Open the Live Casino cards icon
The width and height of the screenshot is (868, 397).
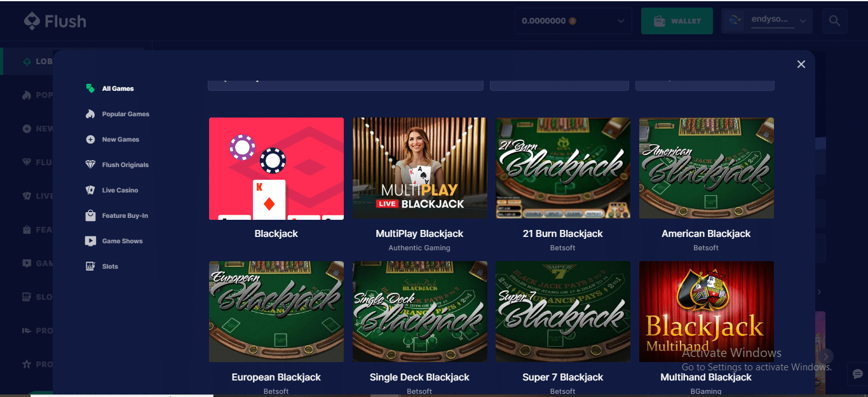[x=90, y=190]
